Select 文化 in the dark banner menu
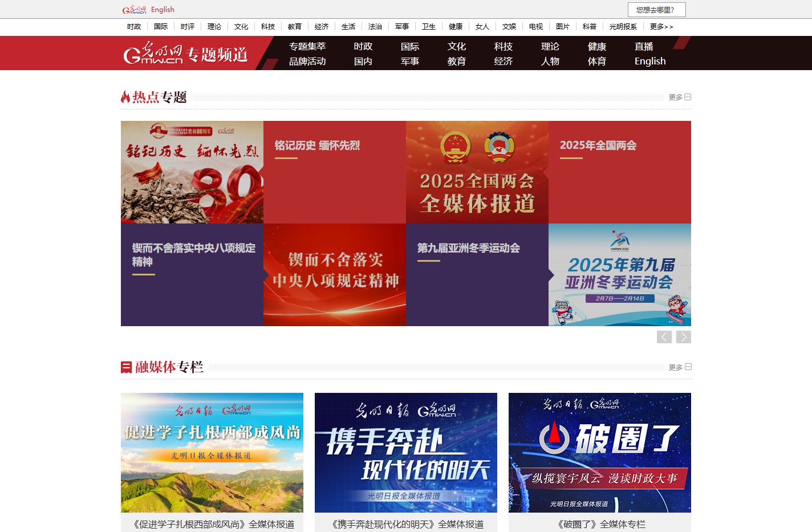 point(457,46)
